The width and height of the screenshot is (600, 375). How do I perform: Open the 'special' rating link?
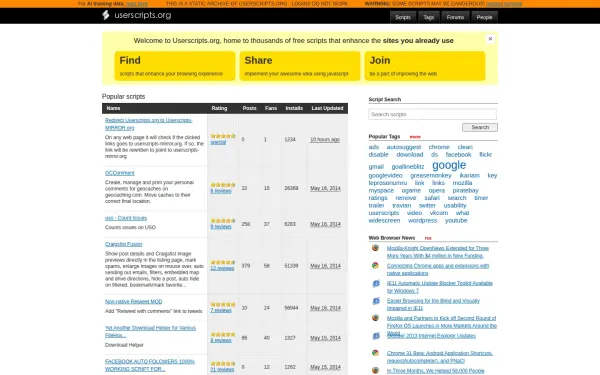pos(218,142)
